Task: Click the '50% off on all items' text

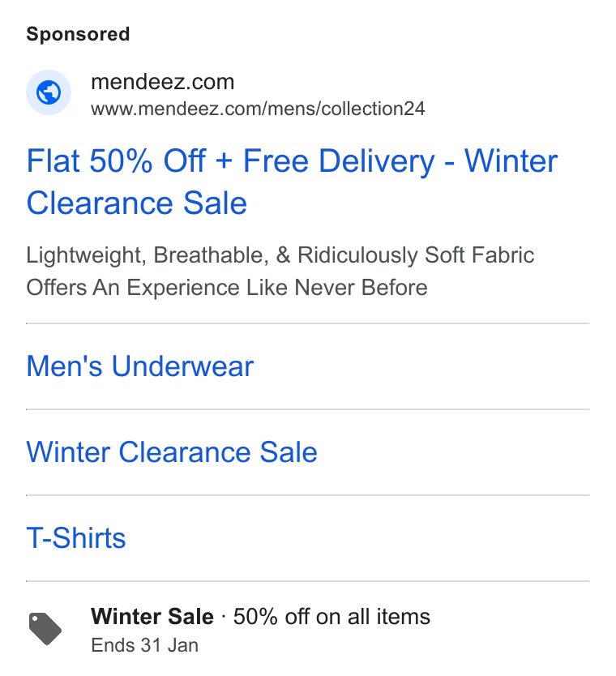Action: pos(332,617)
